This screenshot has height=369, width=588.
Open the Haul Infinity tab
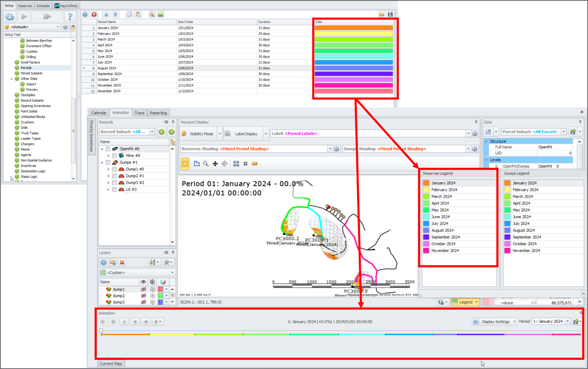click(x=66, y=6)
